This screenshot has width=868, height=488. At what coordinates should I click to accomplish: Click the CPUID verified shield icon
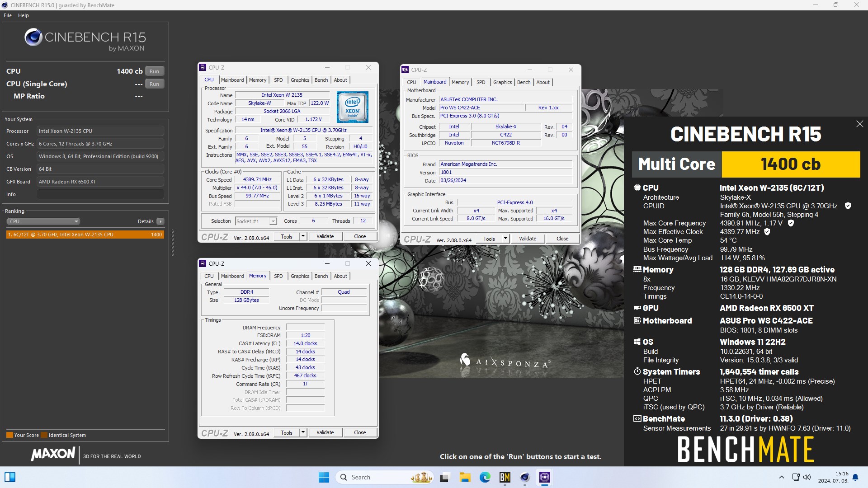(848, 206)
